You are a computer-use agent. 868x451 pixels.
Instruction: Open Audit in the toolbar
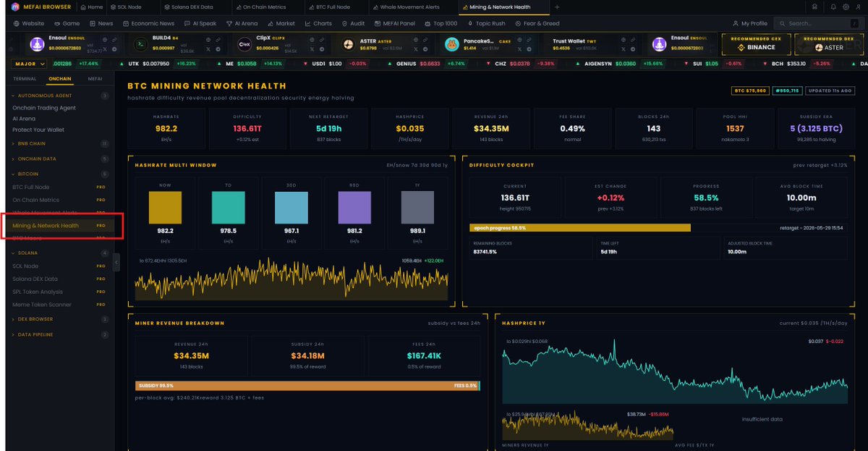353,23
